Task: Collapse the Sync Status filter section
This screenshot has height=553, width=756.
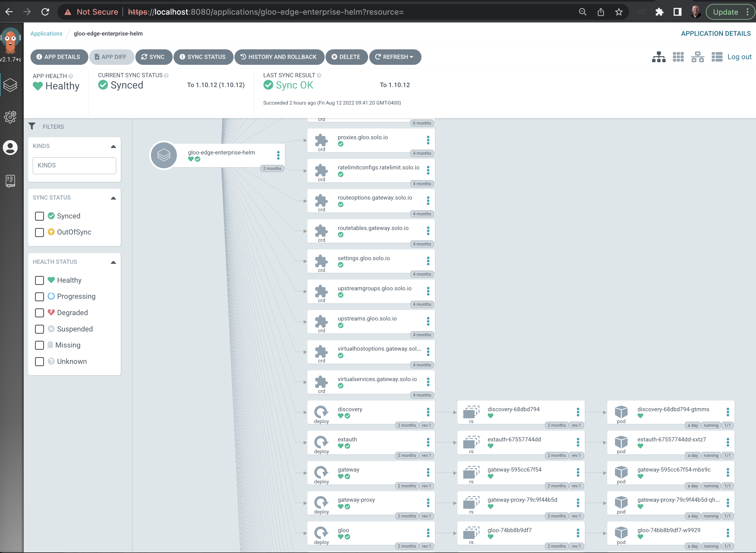Action: (113, 198)
